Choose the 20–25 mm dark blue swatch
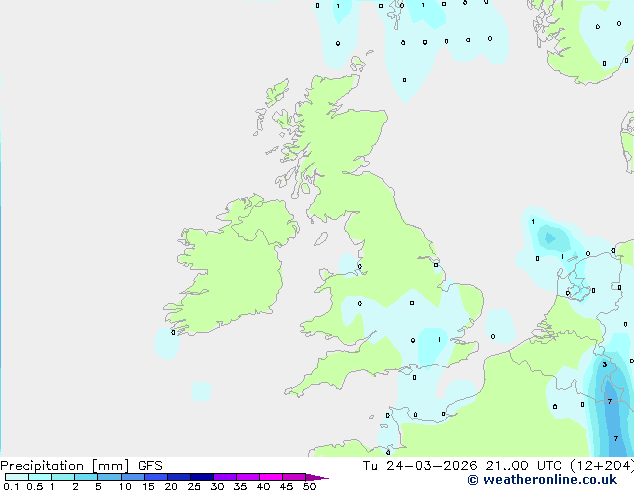This screenshot has width=634, height=490. pos(179,477)
